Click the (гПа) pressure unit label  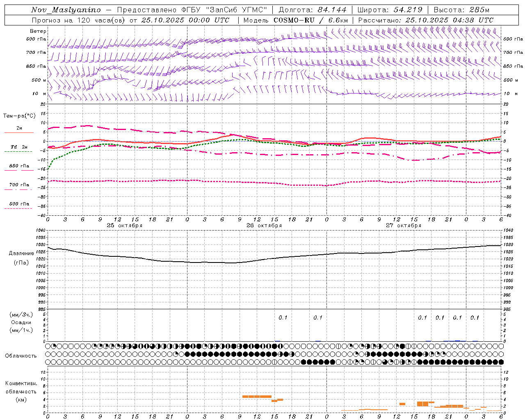(x=21, y=262)
